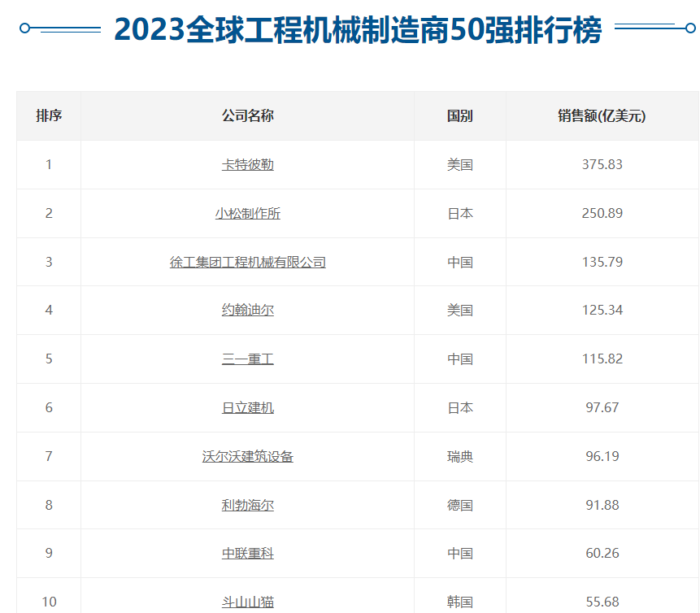Open the 斗山山猫 company link

(x=248, y=602)
